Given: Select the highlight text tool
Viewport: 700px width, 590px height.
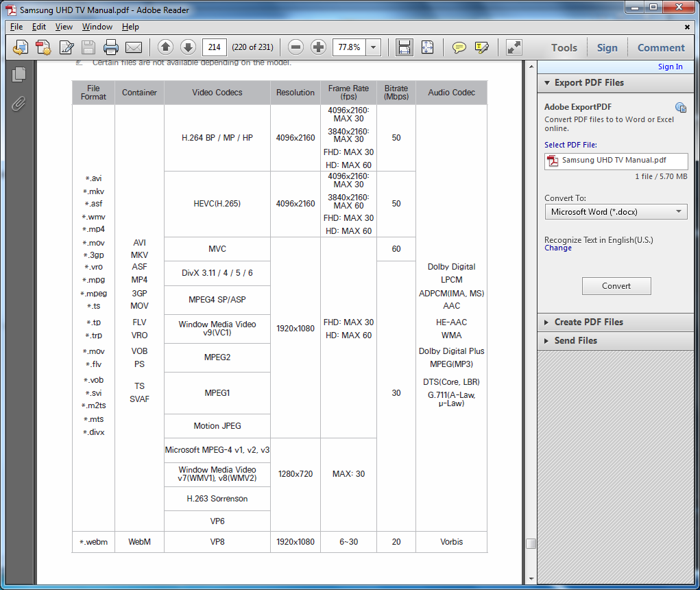Looking at the screenshot, I should tap(481, 47).
